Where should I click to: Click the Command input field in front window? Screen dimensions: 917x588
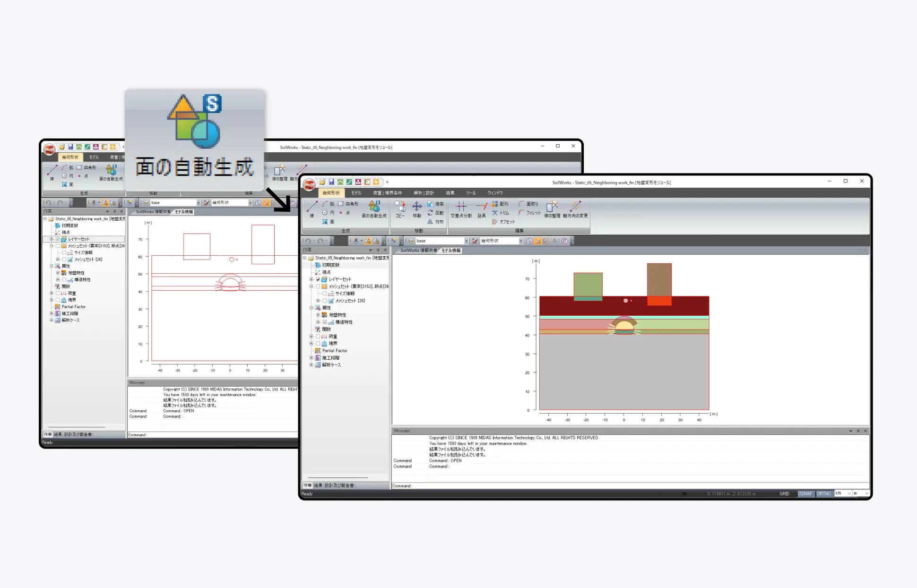[x=630, y=486]
